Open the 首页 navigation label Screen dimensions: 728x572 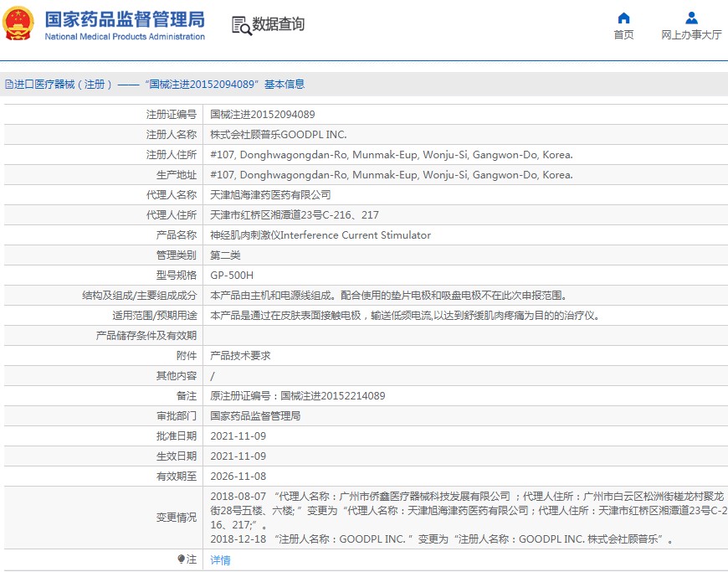tap(623, 35)
